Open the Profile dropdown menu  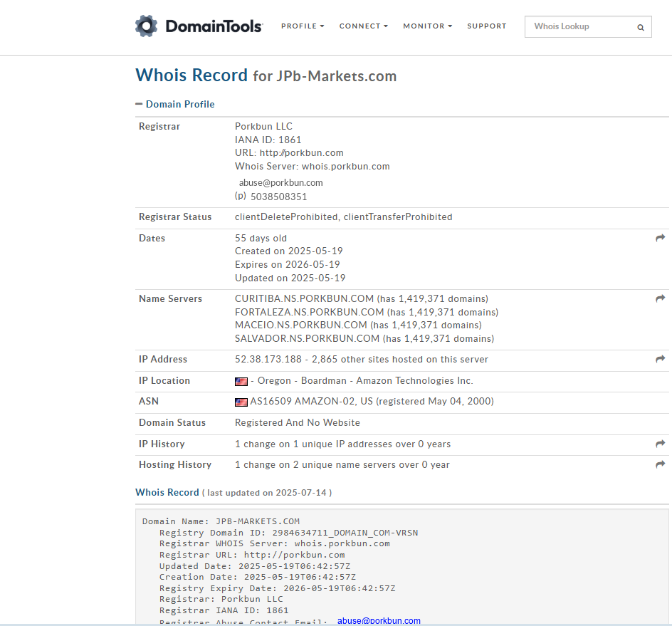[303, 26]
